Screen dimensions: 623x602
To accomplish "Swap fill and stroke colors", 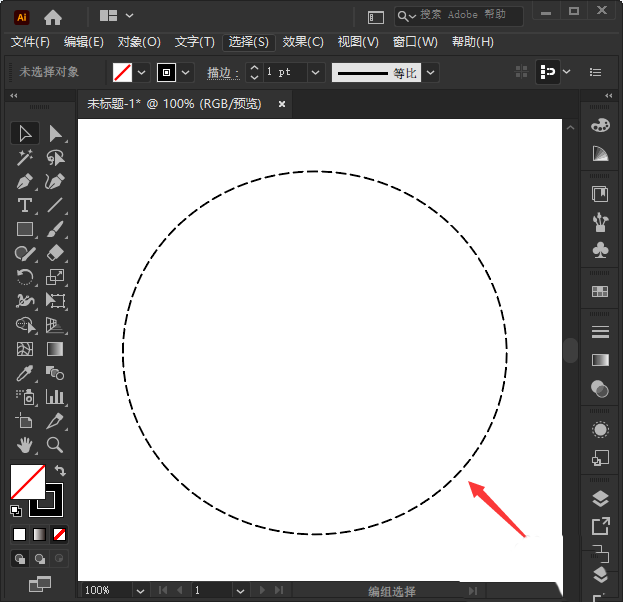I will (60, 470).
